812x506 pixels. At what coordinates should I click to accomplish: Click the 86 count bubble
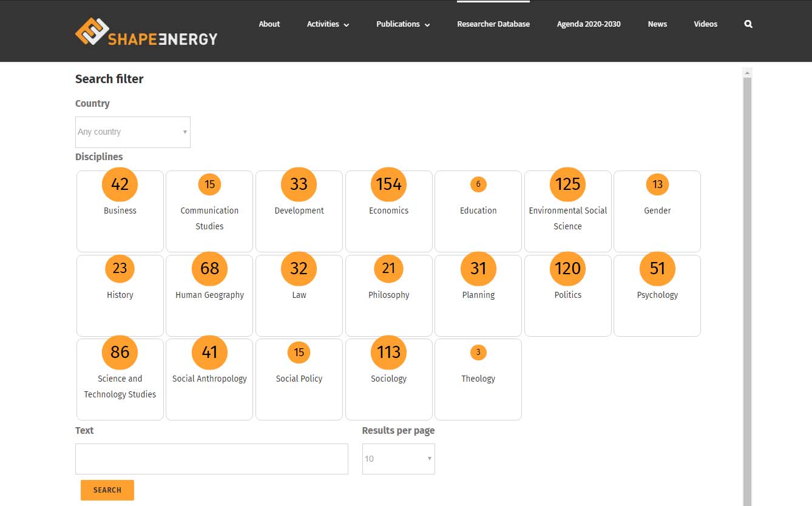120,353
